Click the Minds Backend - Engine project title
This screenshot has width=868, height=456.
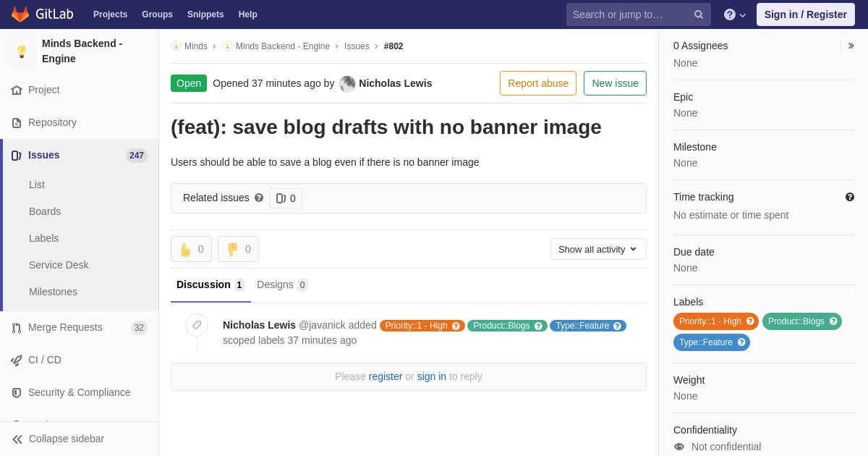click(x=82, y=51)
